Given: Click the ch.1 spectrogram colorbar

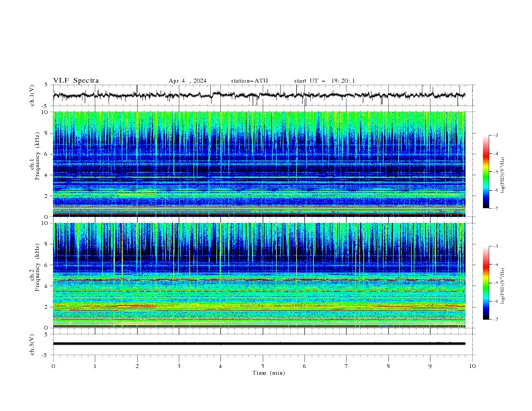Looking at the screenshot, I should coord(486,172).
